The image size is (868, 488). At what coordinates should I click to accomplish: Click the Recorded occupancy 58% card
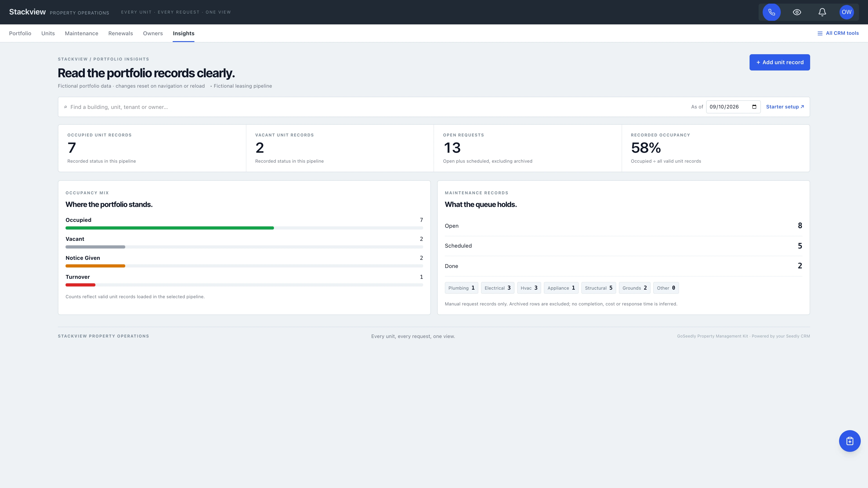point(716,148)
